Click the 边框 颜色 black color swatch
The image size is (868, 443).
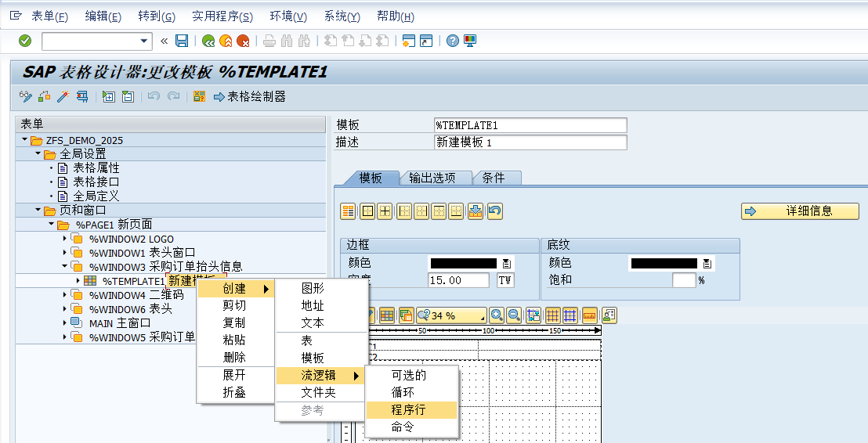[463, 263]
